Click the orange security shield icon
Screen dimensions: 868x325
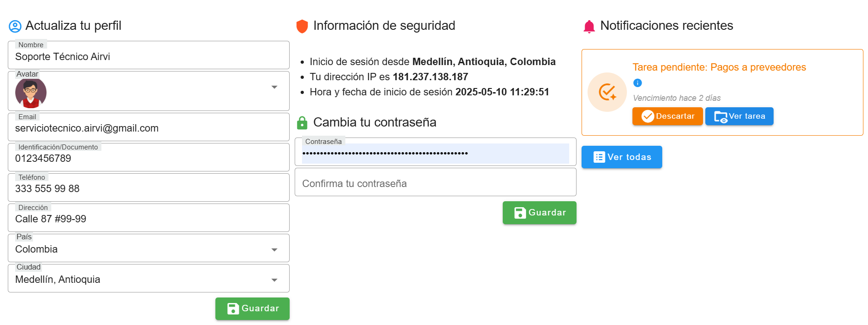302,27
